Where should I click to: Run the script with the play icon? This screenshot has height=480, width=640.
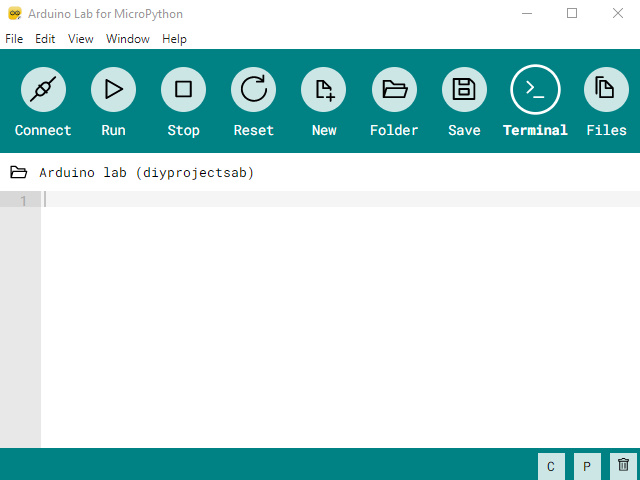(113, 90)
